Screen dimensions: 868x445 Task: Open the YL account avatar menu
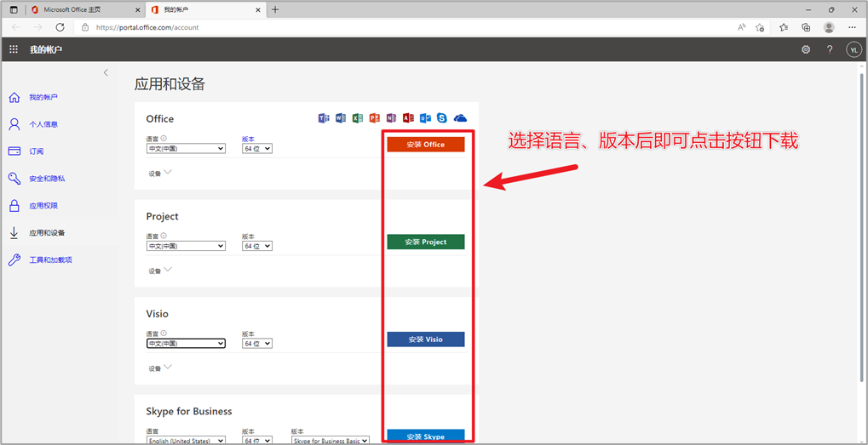click(854, 50)
